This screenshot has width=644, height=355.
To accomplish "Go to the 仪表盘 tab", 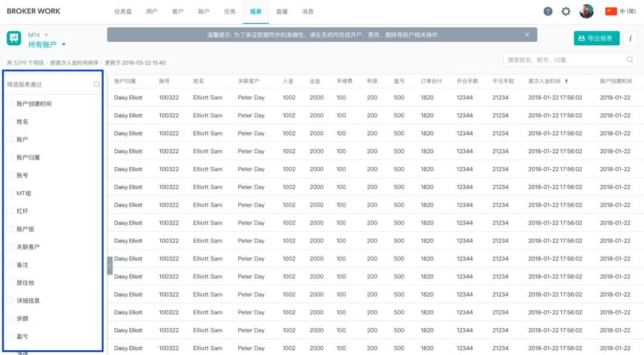I will coord(123,11).
